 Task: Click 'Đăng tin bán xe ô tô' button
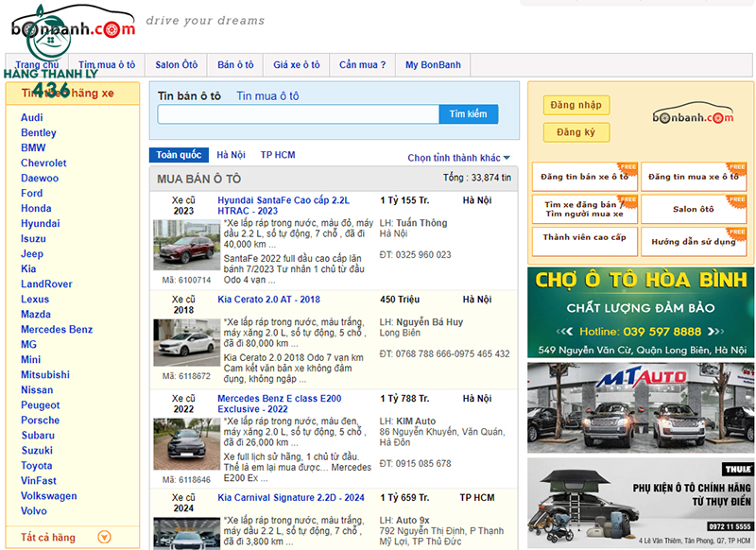[x=585, y=177]
